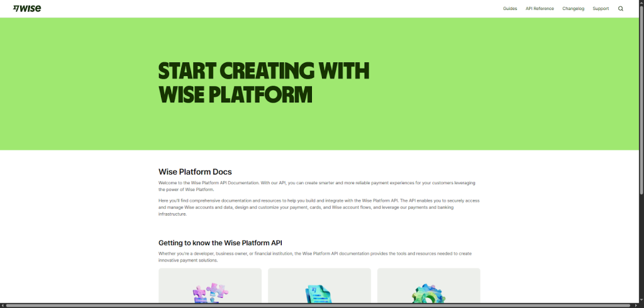
Task: Open the Changelog link in navigation
Action: point(573,9)
